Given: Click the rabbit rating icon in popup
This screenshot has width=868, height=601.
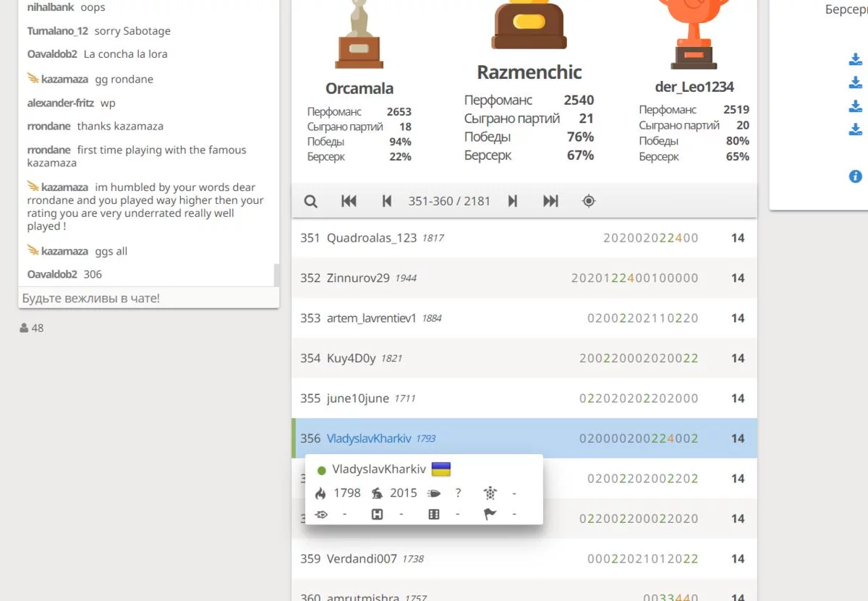Looking at the screenshot, I should [377, 493].
